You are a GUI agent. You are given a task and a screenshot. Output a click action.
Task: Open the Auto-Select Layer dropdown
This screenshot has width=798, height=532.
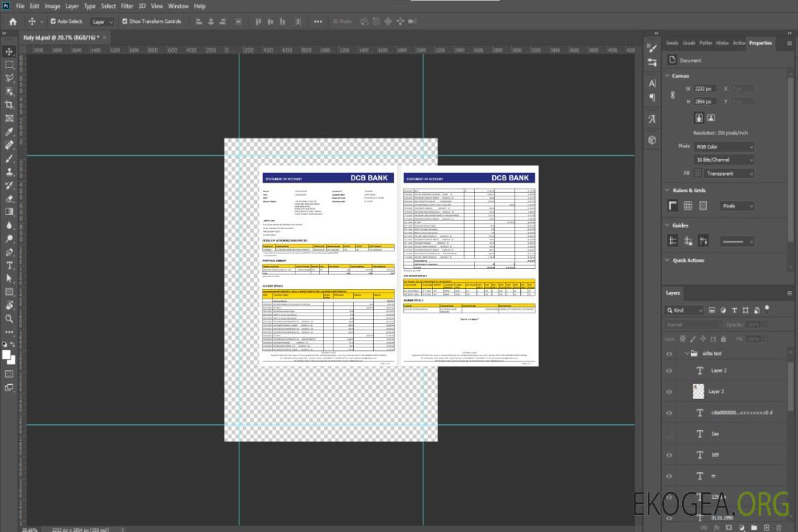[x=102, y=21]
